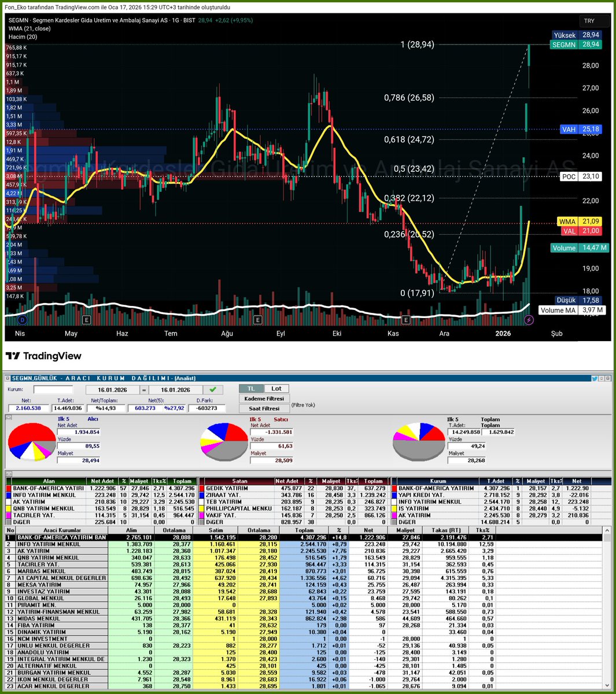Screen dimensions: 616x694
Task: Click the Hacim (20) indicator legend
Action: point(23,37)
